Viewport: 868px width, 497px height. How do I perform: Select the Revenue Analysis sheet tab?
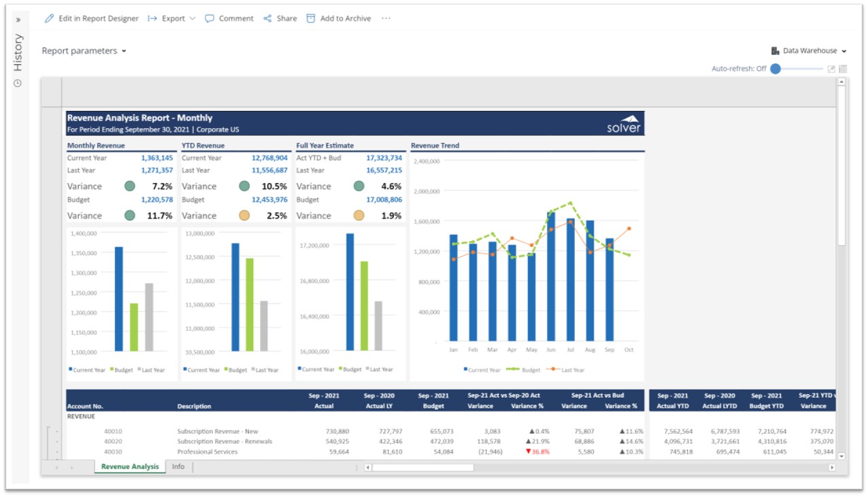tap(130, 466)
